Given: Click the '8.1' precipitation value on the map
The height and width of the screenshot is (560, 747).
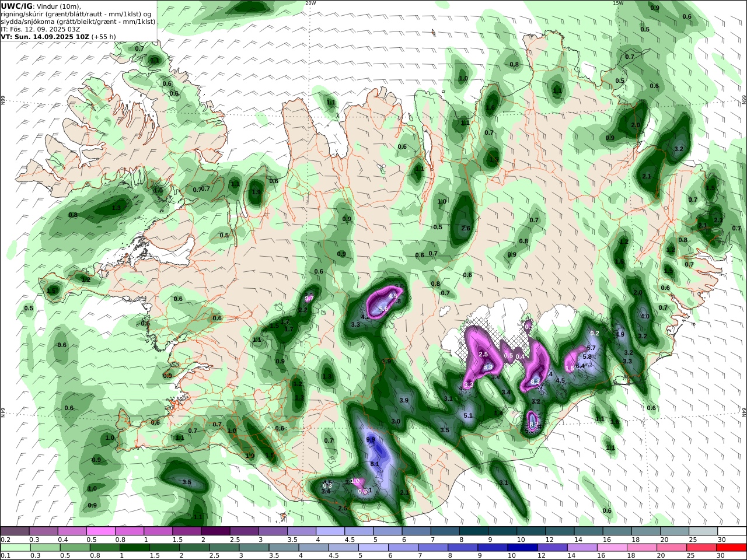Looking at the screenshot, I should 375,464.
